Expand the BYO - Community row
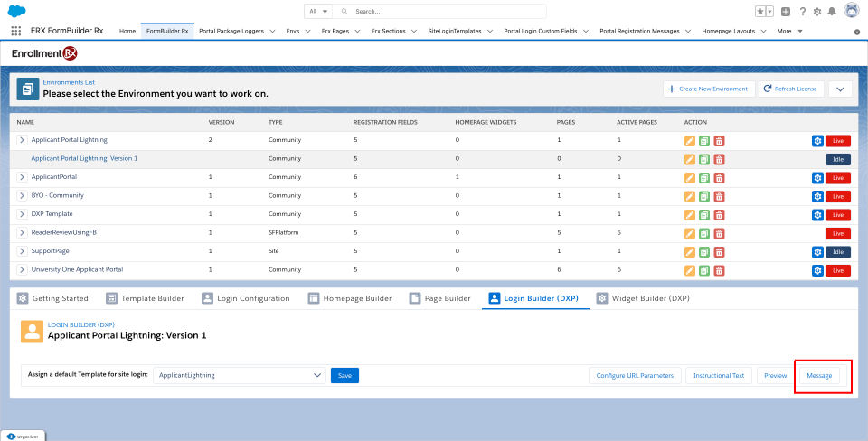The width and height of the screenshot is (868, 441). point(23,196)
